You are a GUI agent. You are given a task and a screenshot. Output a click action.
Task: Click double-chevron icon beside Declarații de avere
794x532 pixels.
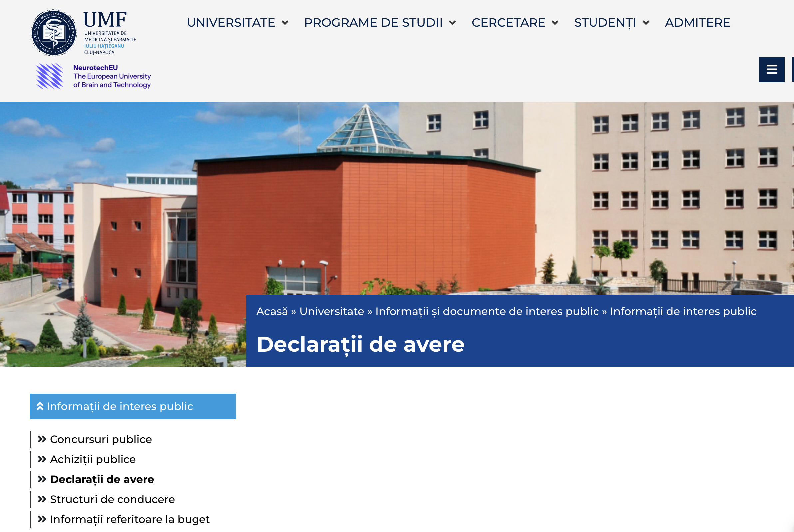point(42,479)
